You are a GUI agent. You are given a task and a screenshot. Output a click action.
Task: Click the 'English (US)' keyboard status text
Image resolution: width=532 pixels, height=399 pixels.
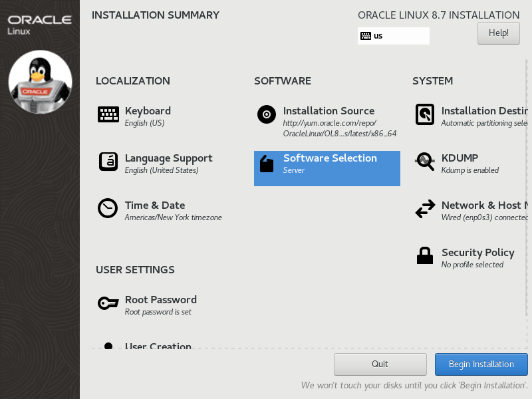coord(144,123)
